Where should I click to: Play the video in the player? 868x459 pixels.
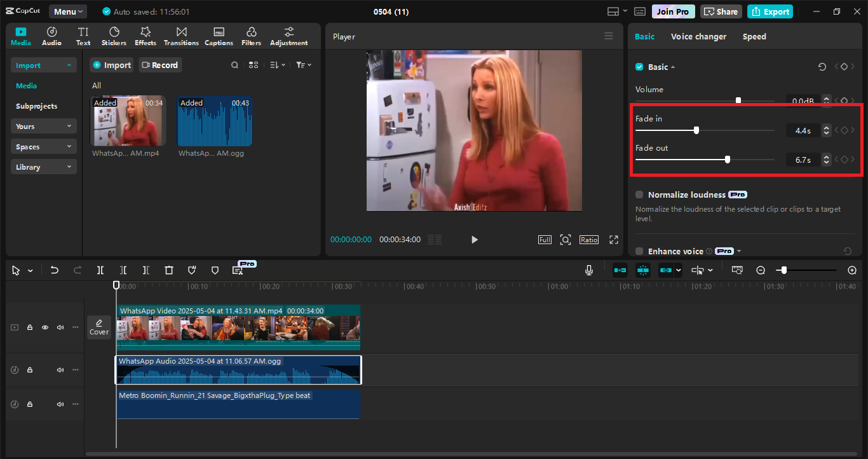(474, 240)
